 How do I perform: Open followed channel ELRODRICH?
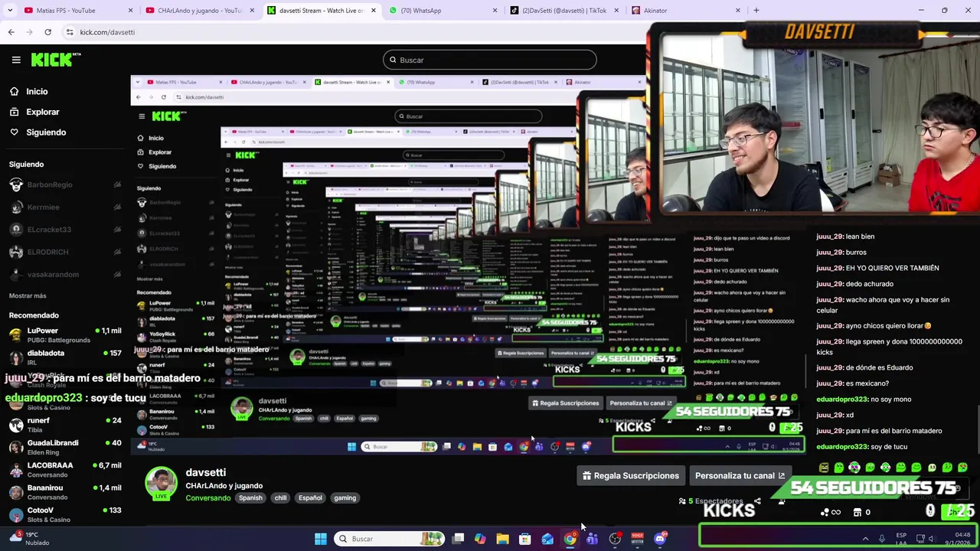coord(64,252)
